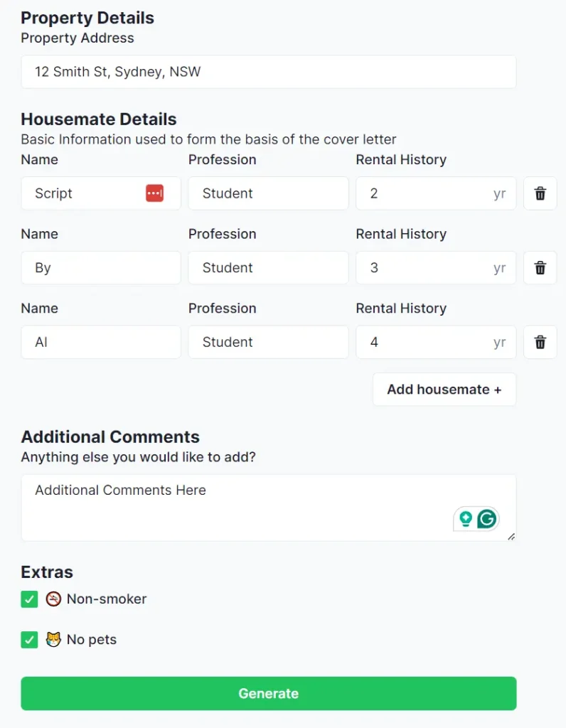Click the lightbulb suggestion icon in comments
Screen dimensions: 566x728
pos(466,519)
